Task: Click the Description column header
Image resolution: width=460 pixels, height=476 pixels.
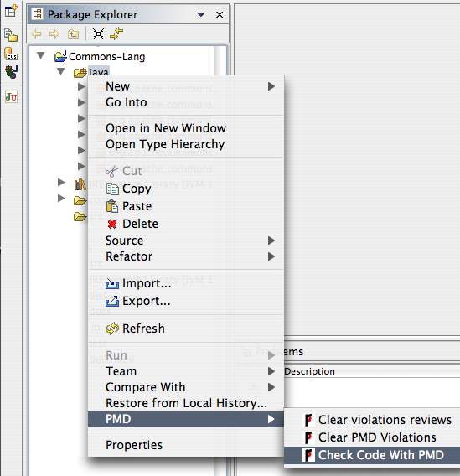Action: pyautogui.click(x=309, y=371)
